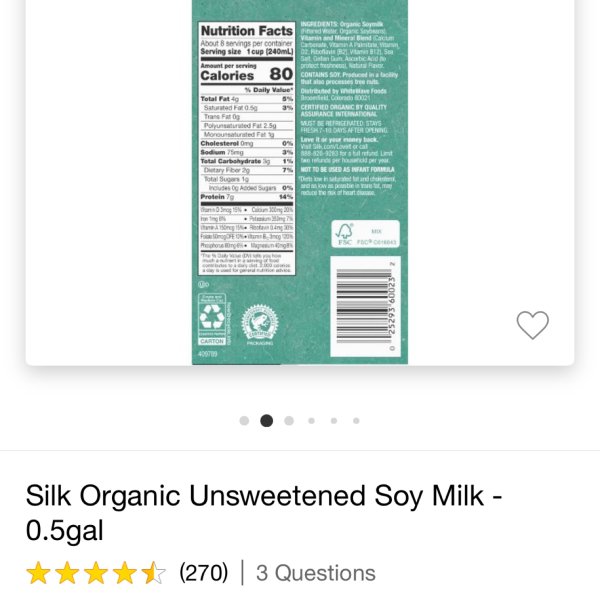This screenshot has width=600, height=600.
Task: Select the currently active dark carousel dot
Action: (x=266, y=421)
